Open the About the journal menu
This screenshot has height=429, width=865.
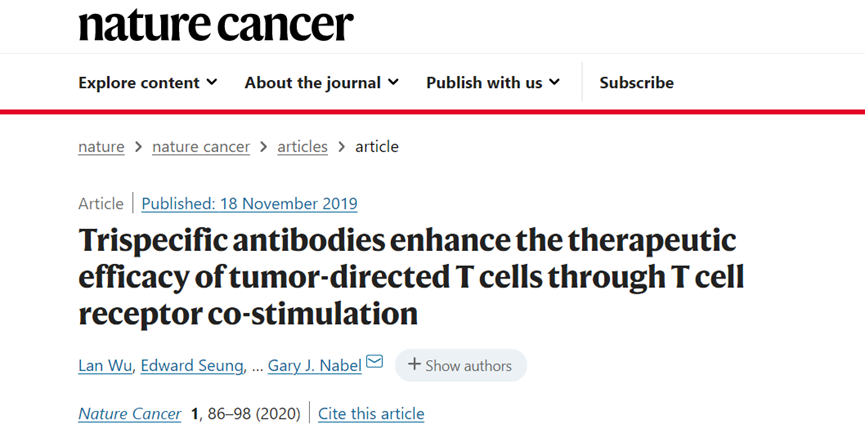click(322, 83)
